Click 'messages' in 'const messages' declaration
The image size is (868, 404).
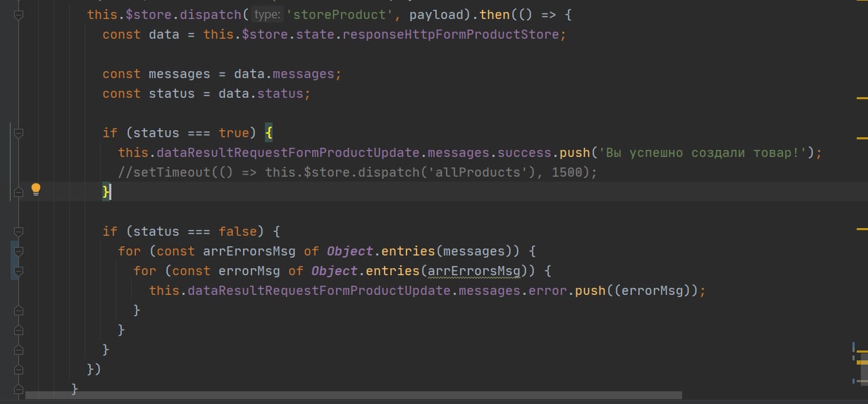179,73
